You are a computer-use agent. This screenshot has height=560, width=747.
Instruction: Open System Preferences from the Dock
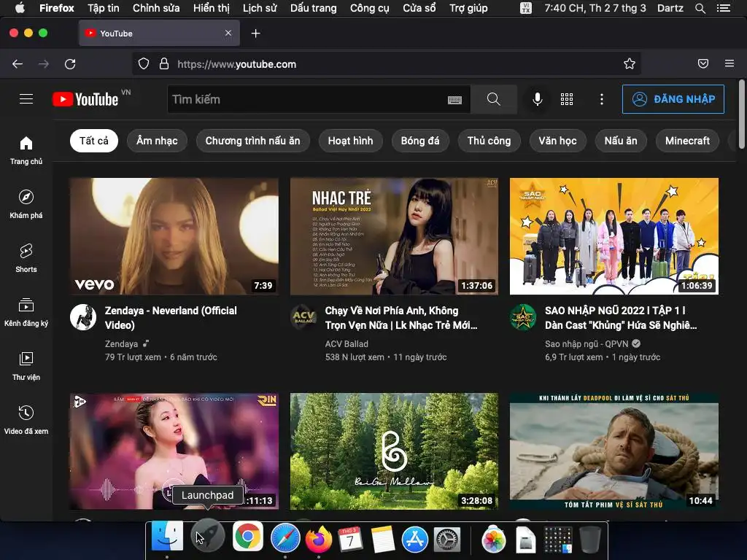[x=447, y=540]
